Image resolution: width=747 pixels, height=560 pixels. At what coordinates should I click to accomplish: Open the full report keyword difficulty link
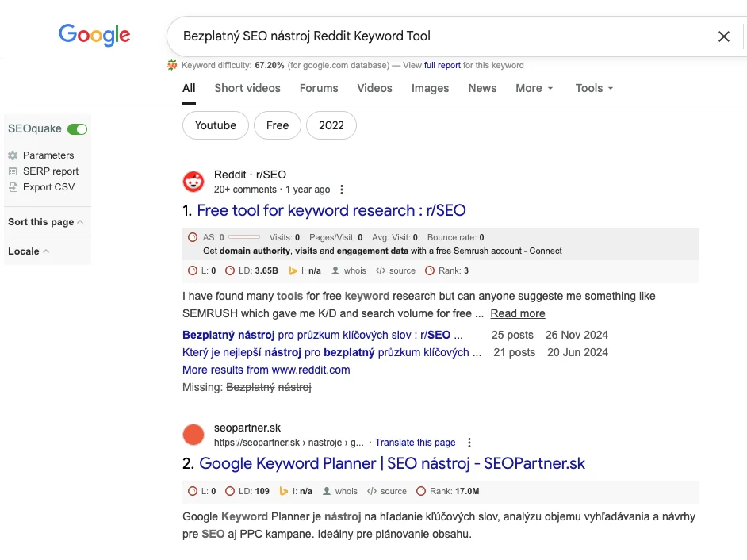[442, 65]
